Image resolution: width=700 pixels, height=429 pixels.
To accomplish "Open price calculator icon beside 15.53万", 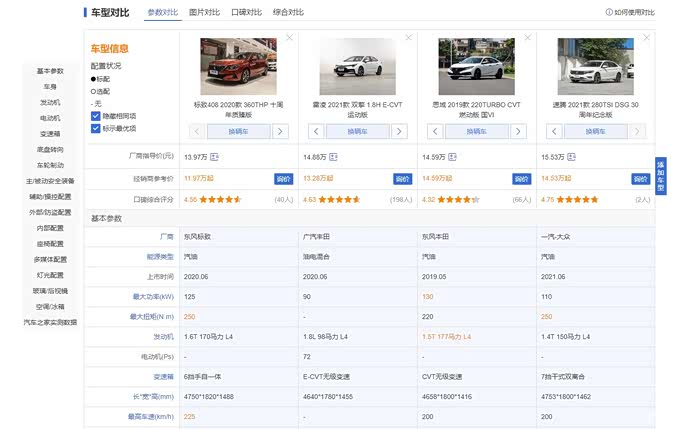I will (x=571, y=157).
